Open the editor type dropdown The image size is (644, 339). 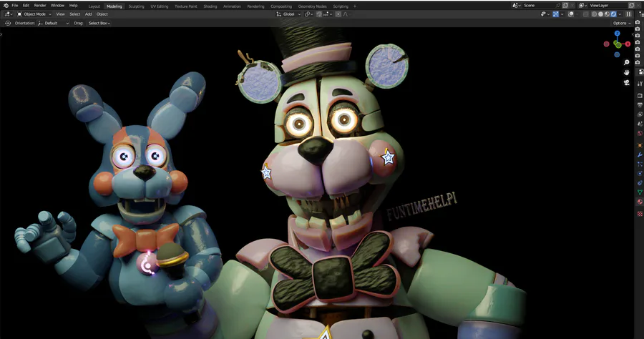coord(8,14)
